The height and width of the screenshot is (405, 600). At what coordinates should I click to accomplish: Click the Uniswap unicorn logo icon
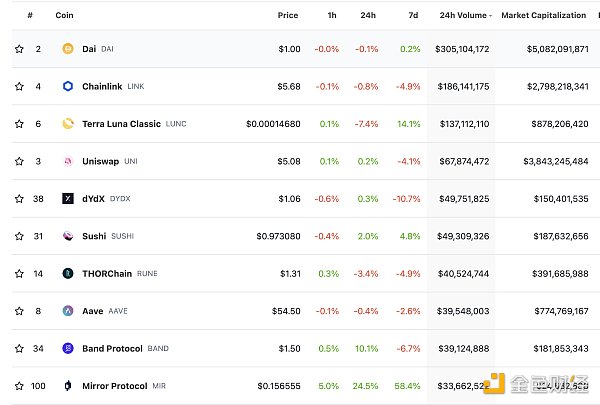click(x=68, y=161)
